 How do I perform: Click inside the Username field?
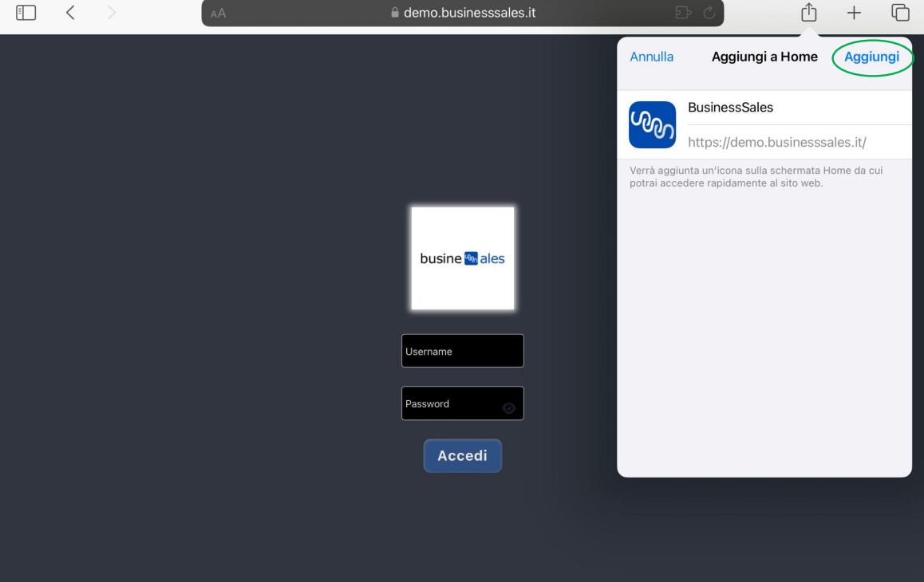coord(463,350)
